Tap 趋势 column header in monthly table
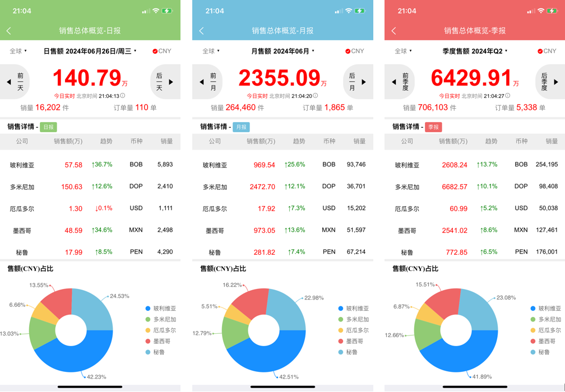 tap(299, 141)
